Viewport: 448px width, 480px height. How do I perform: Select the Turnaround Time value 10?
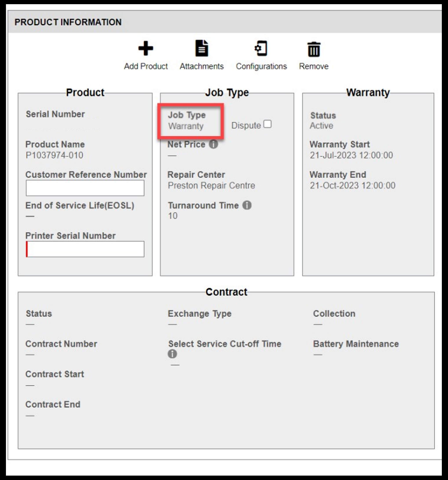pos(173,216)
